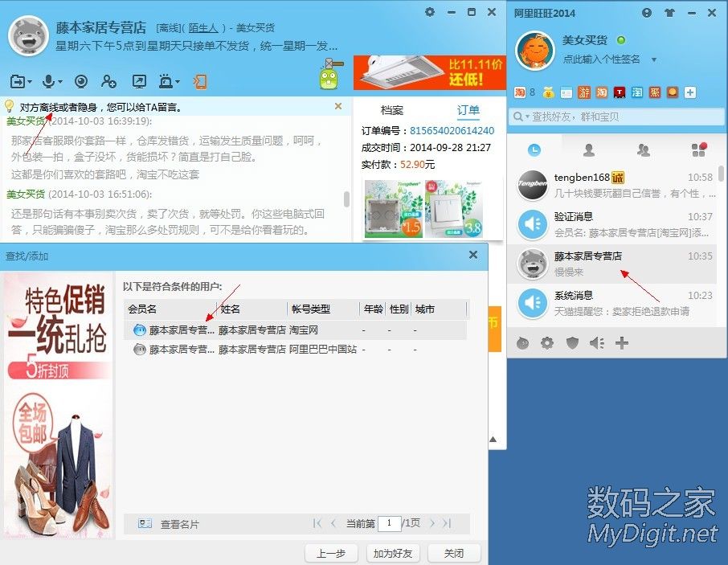
Task: Add friend via plus icon in bottom bar
Action: tap(622, 343)
